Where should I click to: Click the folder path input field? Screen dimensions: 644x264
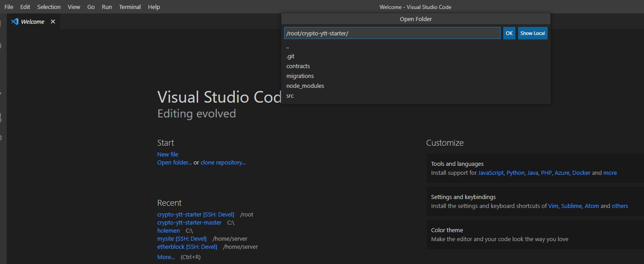(392, 33)
